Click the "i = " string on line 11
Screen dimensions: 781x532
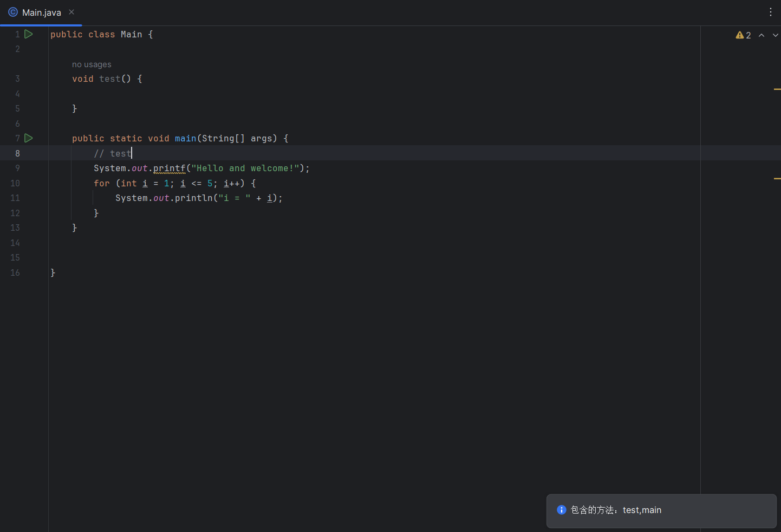[234, 198]
